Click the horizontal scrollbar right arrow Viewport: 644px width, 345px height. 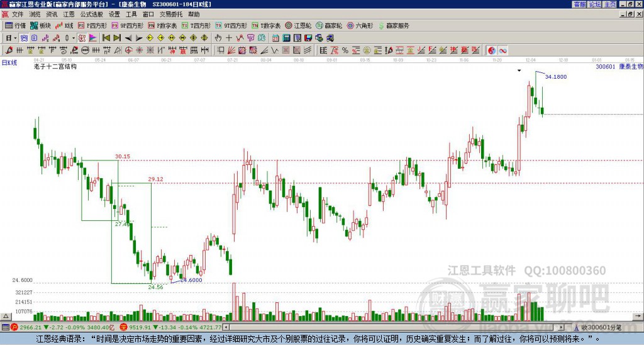pyautogui.click(x=561, y=327)
